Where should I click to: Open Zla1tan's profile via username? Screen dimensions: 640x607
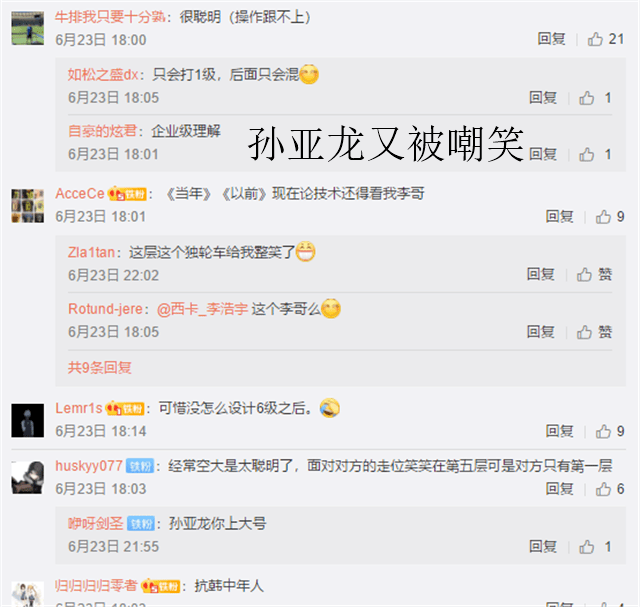(91, 252)
